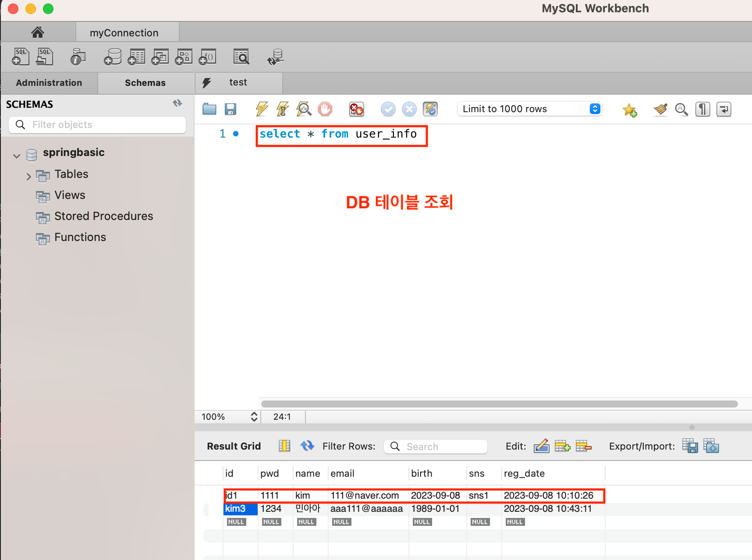Select the Functions tree item
This screenshot has height=560, width=752.
click(80, 237)
